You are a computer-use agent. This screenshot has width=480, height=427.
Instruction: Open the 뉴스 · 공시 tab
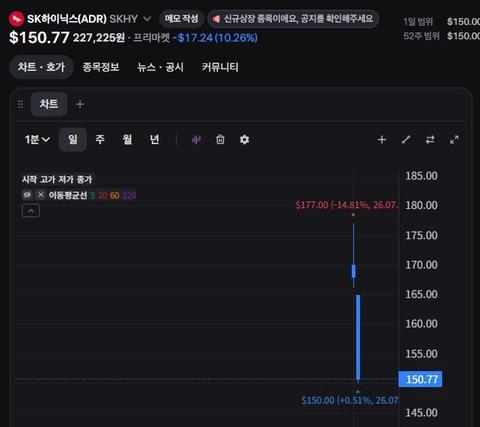160,67
